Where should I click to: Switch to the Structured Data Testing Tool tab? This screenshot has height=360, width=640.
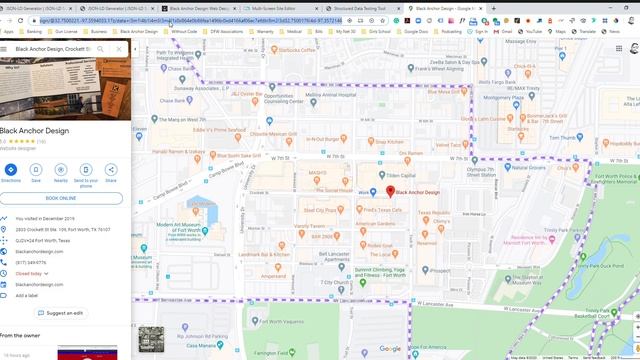[361, 8]
